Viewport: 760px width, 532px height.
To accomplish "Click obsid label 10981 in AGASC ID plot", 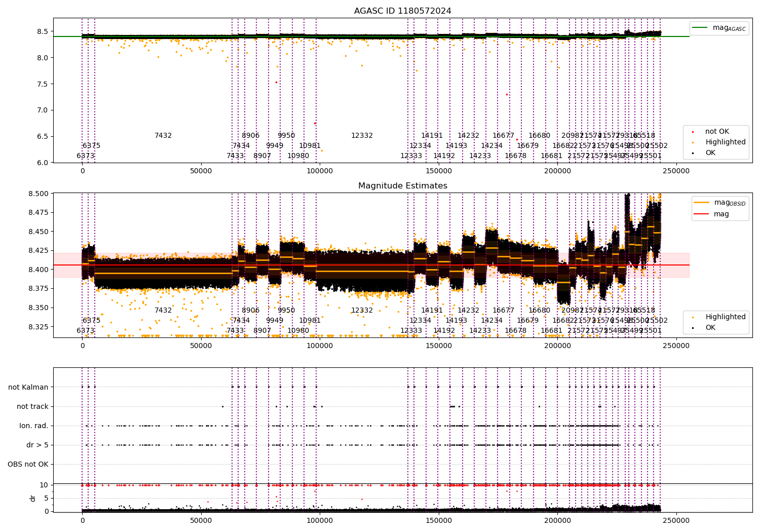I will tap(310, 146).
